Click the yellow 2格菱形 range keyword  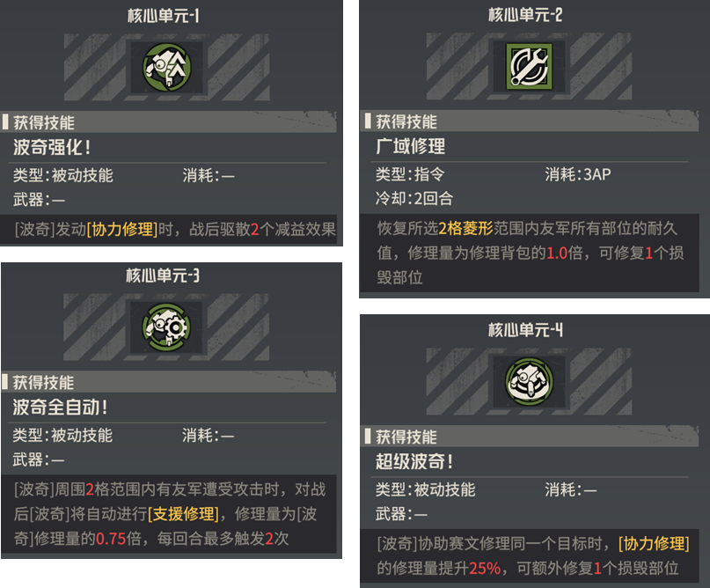[x=465, y=228]
